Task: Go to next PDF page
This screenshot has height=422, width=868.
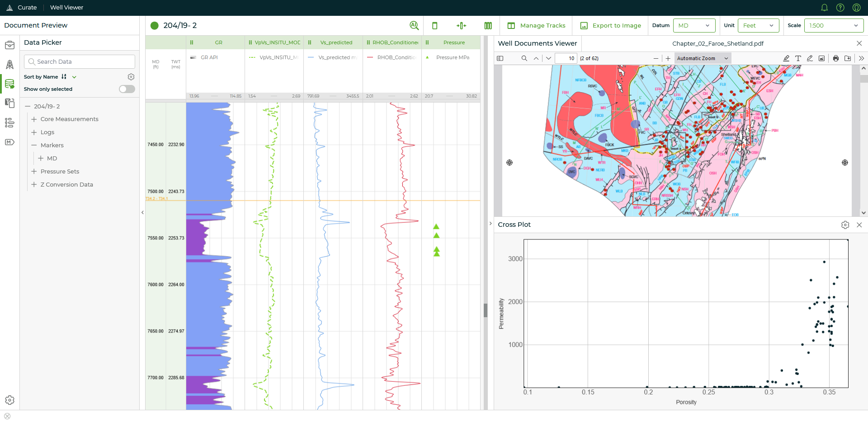Action: (548, 58)
